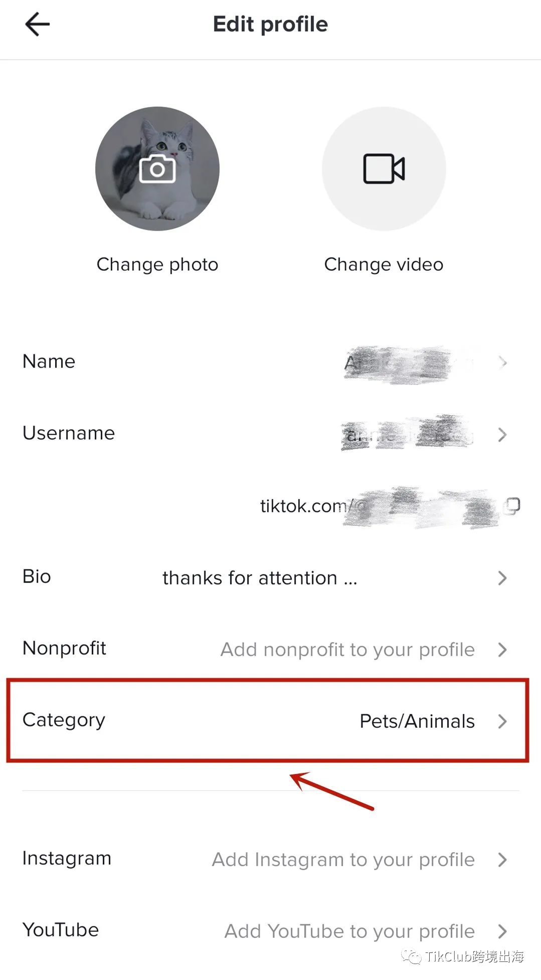Select the Category row label
541x980 pixels.
64,720
